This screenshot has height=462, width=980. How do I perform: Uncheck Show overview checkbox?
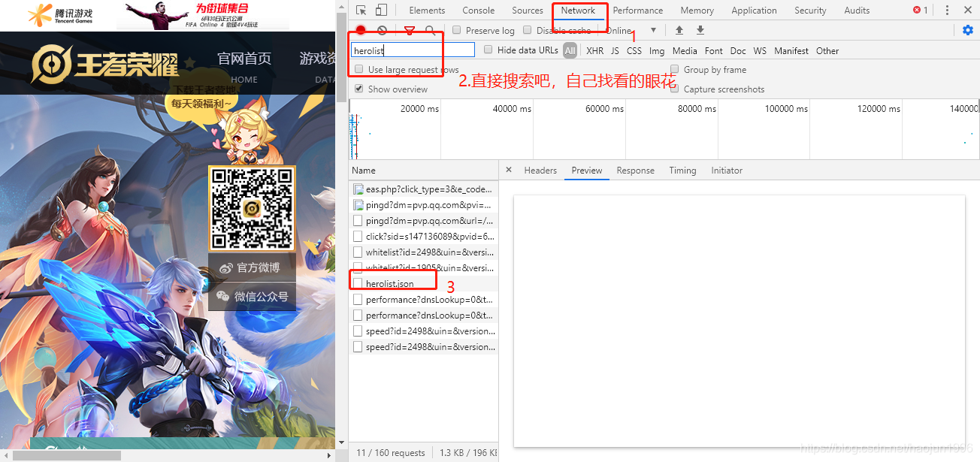(359, 89)
